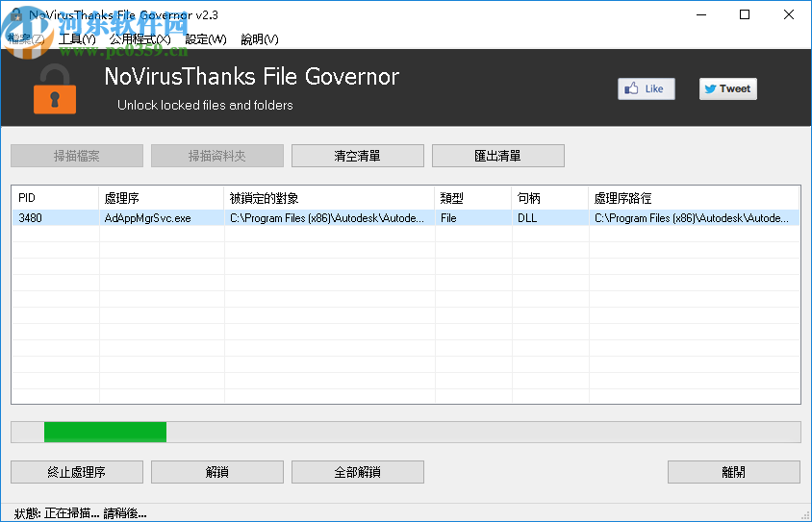Viewport: 812px width, 522px height.
Task: Click the locked object path cell
Action: (329, 218)
